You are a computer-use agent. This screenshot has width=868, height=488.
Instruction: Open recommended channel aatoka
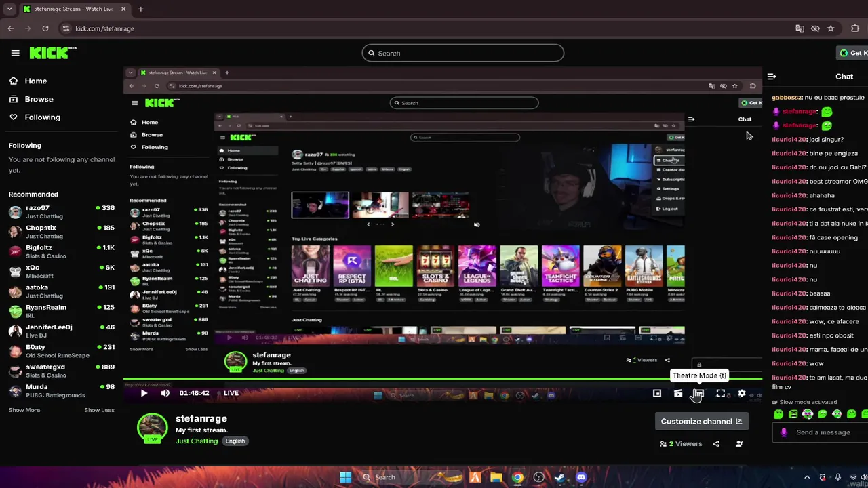coord(61,291)
